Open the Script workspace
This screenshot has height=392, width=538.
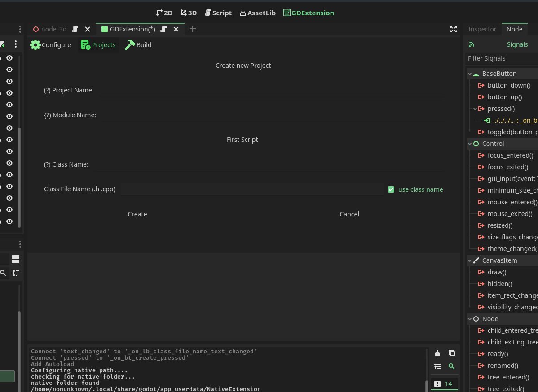tap(218, 13)
